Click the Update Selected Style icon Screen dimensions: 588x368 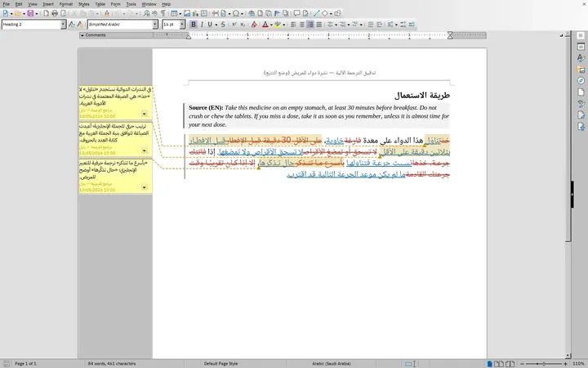pyautogui.click(x=72, y=25)
